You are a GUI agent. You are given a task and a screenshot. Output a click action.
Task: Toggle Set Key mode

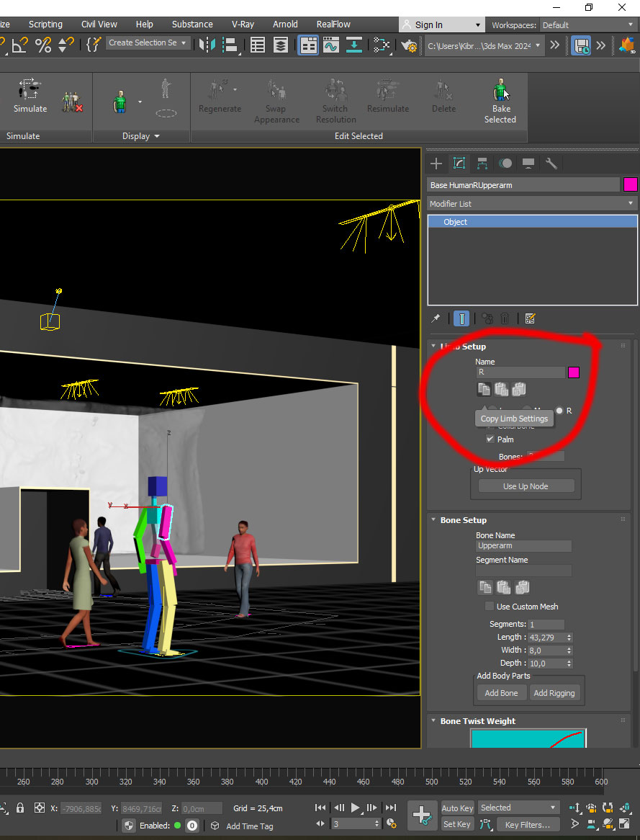[x=457, y=824]
